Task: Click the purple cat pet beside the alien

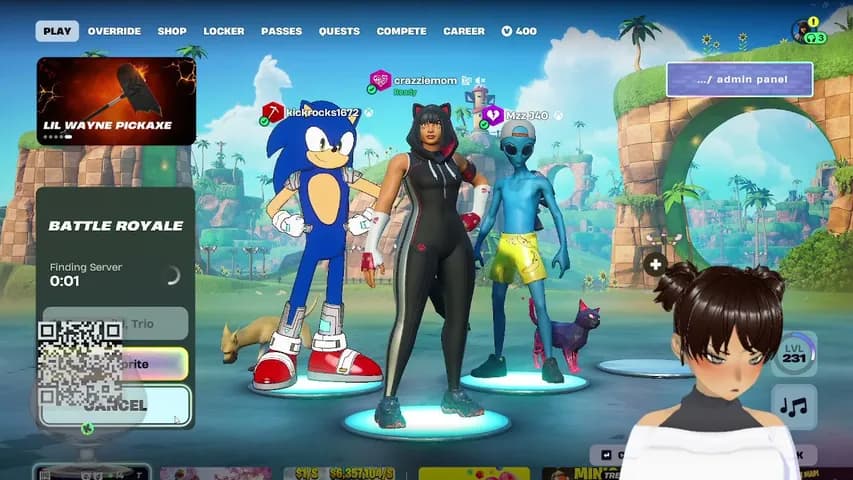Action: coord(568,335)
